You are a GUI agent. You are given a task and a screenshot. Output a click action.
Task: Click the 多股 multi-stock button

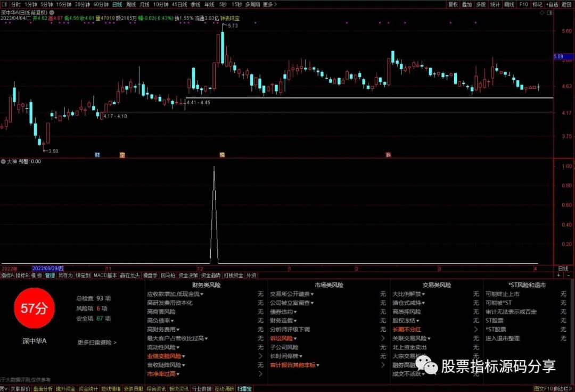(x=481, y=4)
